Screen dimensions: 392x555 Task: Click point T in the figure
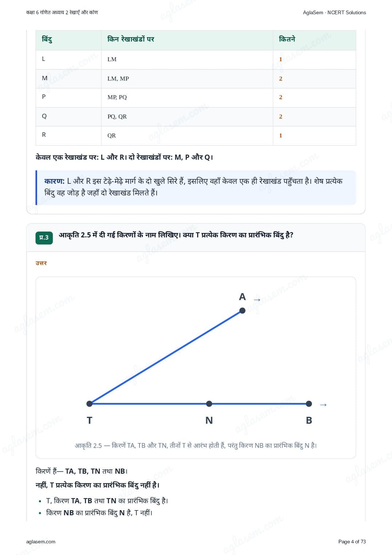click(x=90, y=404)
